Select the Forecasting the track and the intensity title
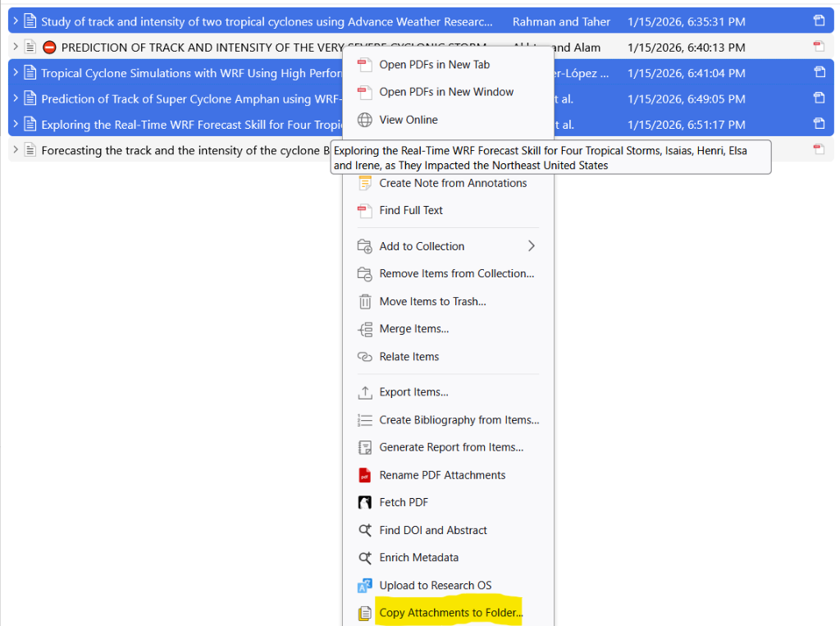Viewport: 840px width, 626px height. 185,151
